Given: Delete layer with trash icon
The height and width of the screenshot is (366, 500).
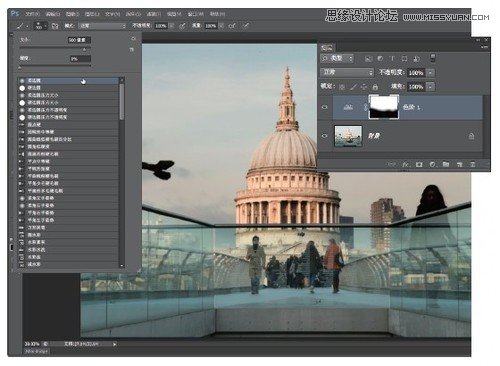Looking at the screenshot, I should (x=472, y=164).
